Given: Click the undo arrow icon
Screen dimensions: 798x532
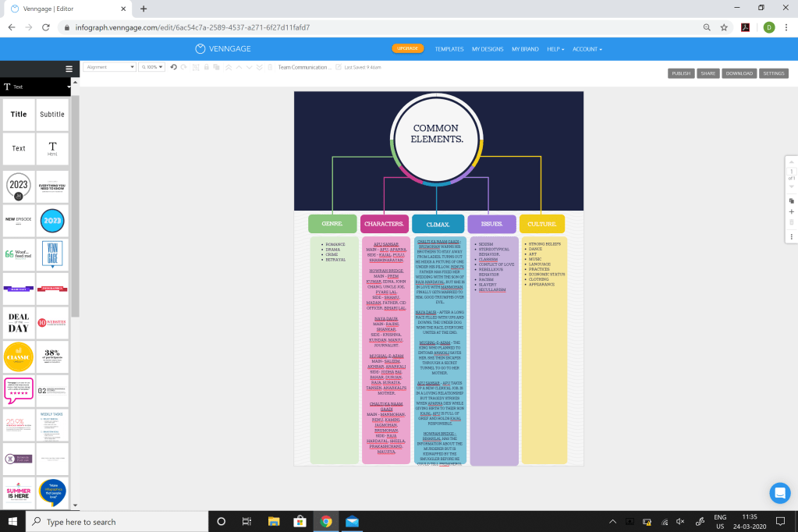Looking at the screenshot, I should pos(173,67).
